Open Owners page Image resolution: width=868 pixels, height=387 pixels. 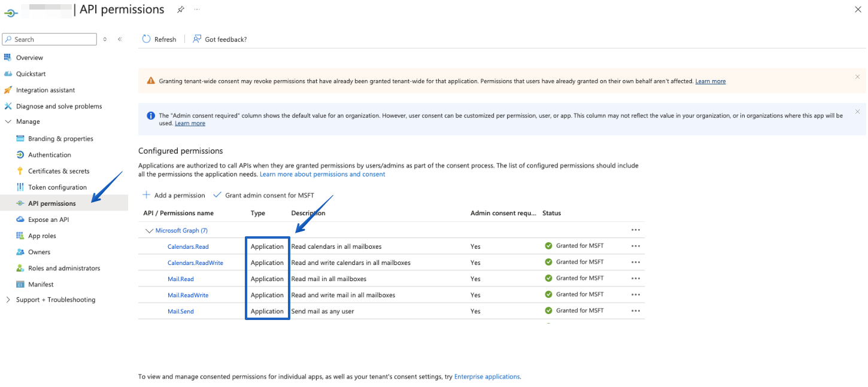coord(39,252)
